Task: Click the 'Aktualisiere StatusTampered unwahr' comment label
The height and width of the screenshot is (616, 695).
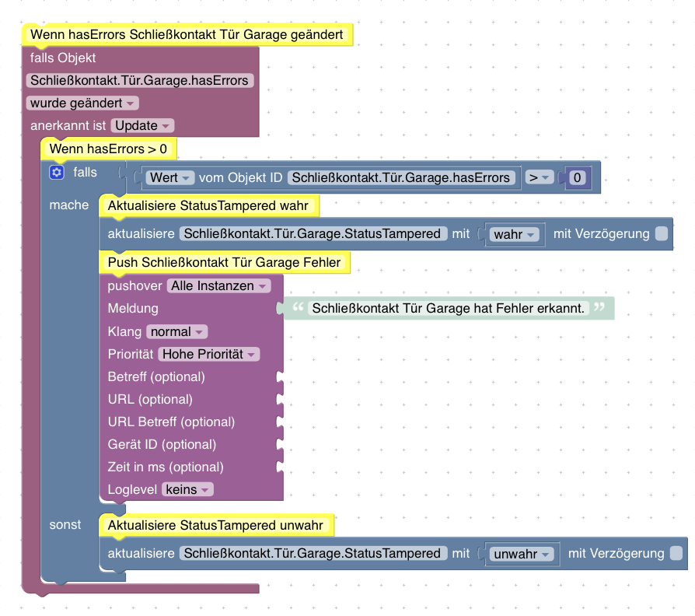Action: point(215,526)
